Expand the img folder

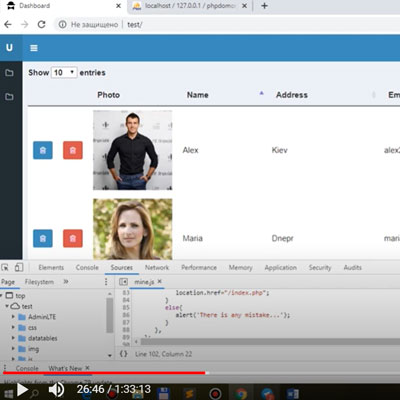[13, 349]
